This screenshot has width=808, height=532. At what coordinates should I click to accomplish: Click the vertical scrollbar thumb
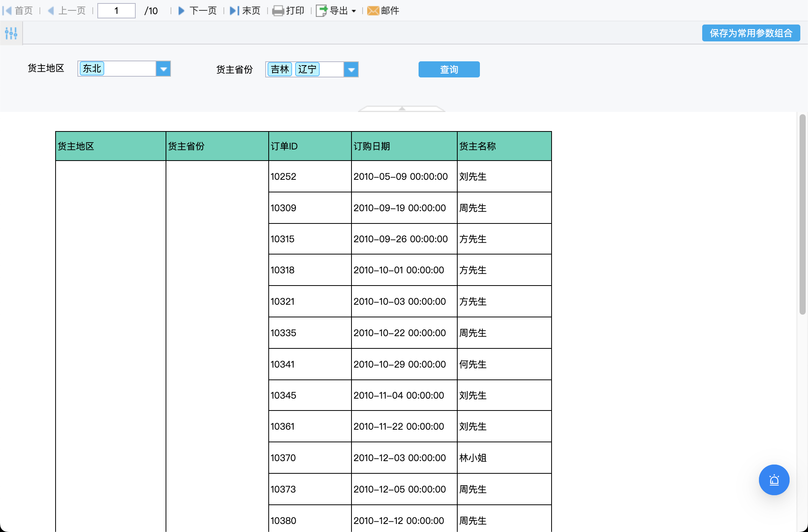802,215
